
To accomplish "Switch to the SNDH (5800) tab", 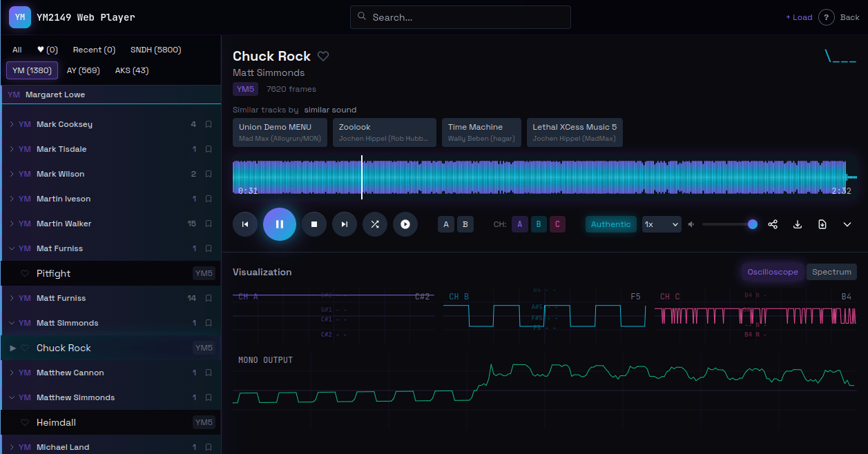I will coord(155,50).
